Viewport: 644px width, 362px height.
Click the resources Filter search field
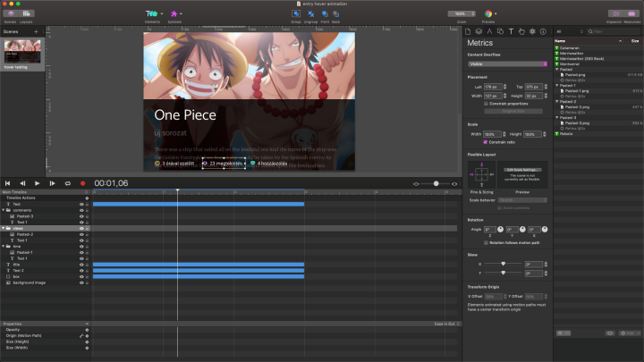coord(614,31)
